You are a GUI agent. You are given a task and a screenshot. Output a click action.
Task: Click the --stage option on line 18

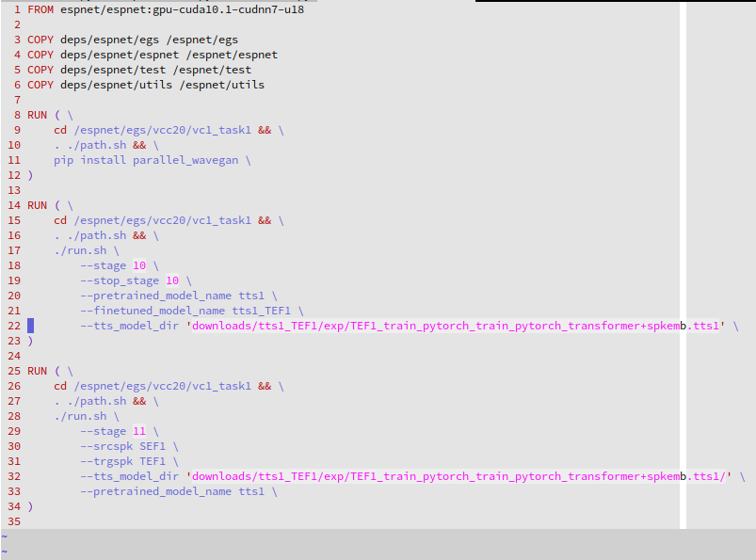coord(104,265)
